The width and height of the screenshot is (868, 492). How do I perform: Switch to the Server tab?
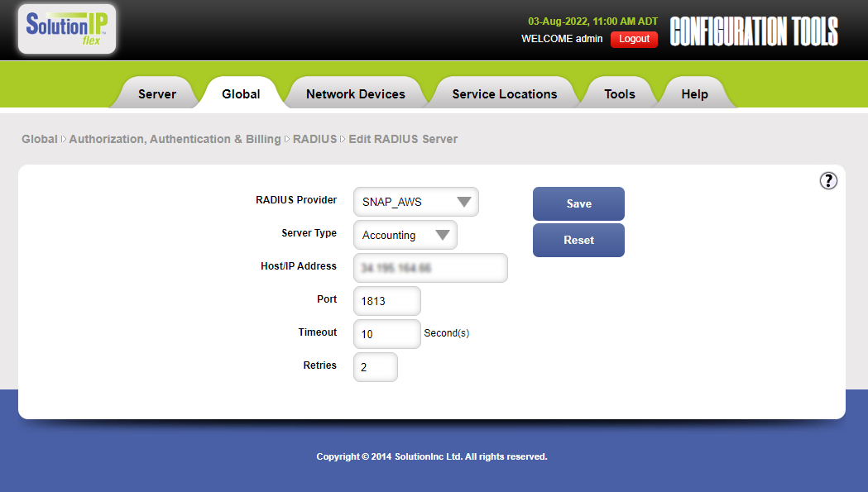click(156, 94)
